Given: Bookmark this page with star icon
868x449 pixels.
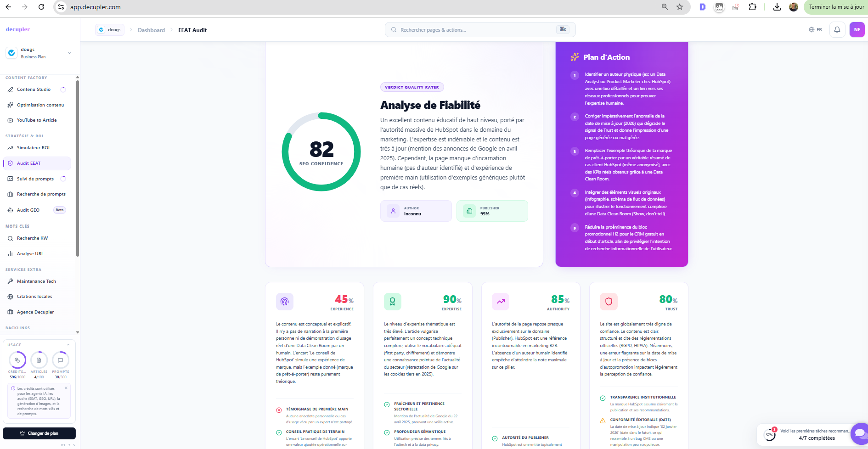Looking at the screenshot, I should tap(680, 7).
